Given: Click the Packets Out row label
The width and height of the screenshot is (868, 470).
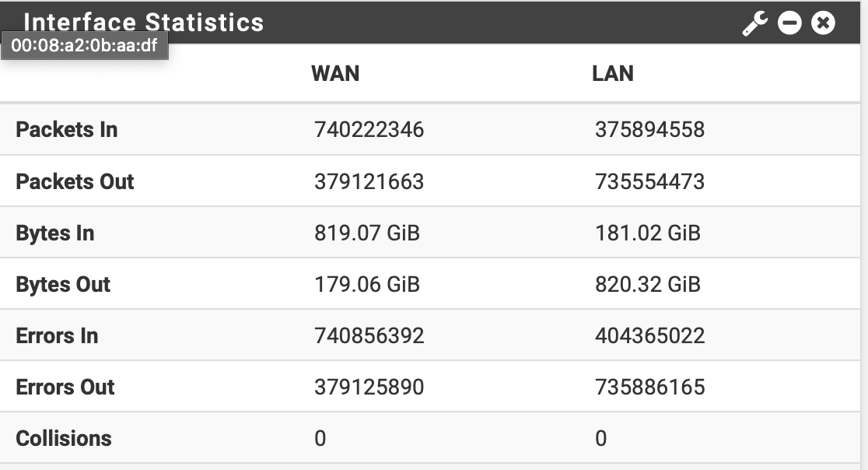Looking at the screenshot, I should (x=75, y=181).
